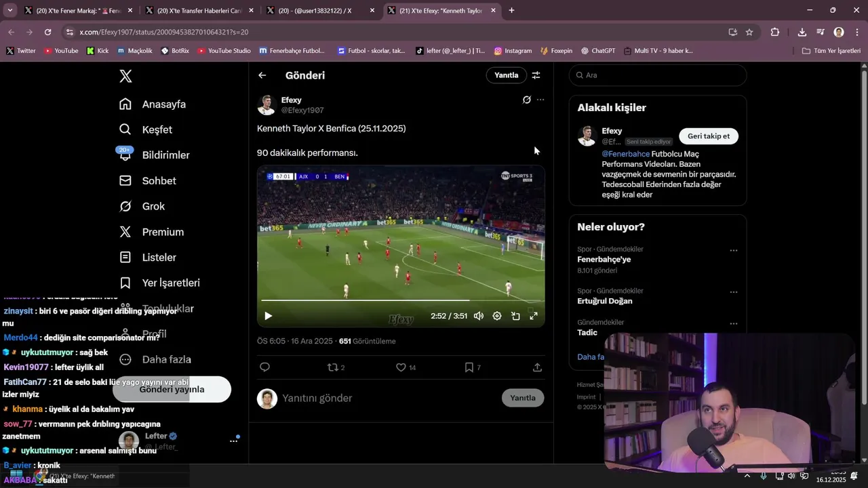Go back in browser history
The width and height of the screenshot is (868, 488).
(11, 32)
